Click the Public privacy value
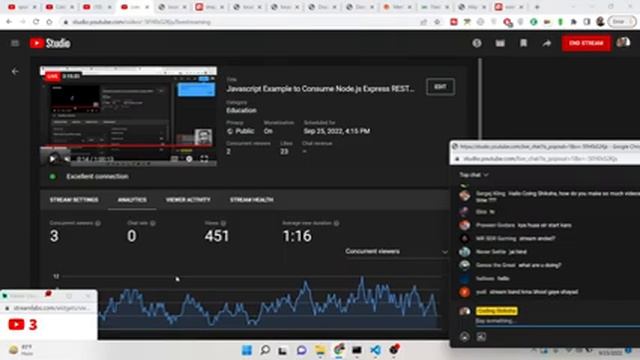The height and width of the screenshot is (360, 640). [x=244, y=131]
